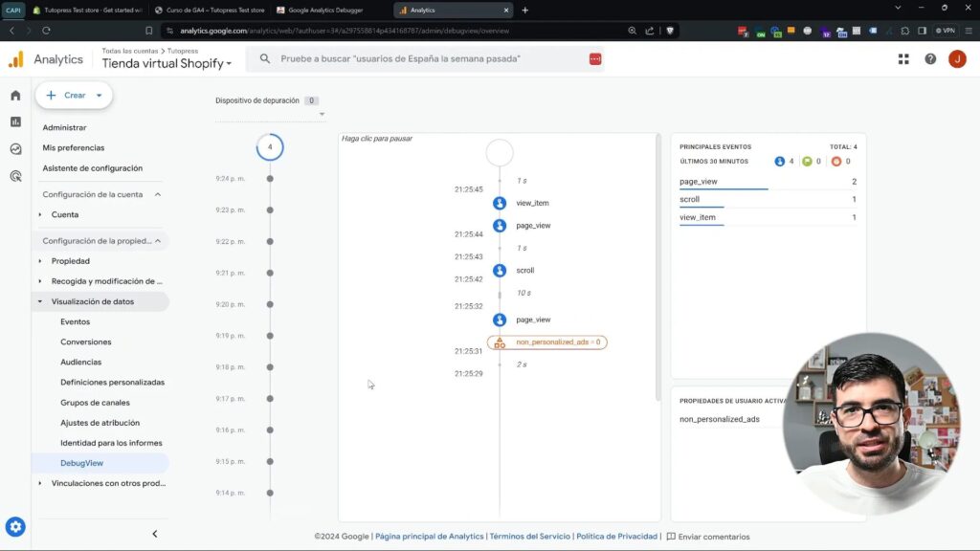Click the view_item event icon in stream
The width and height of the screenshot is (980, 551).
coord(500,203)
